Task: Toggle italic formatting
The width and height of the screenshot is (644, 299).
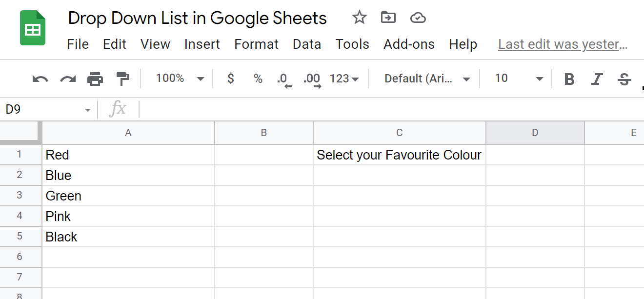Action: tap(597, 79)
